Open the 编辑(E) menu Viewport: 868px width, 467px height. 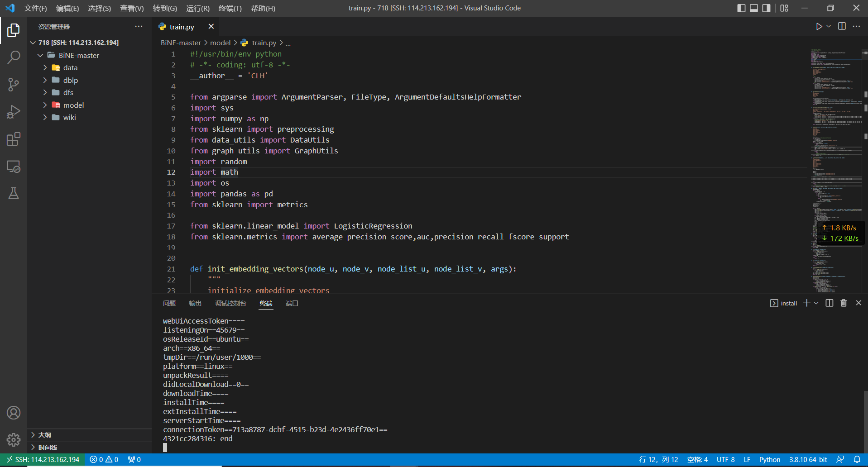point(67,8)
